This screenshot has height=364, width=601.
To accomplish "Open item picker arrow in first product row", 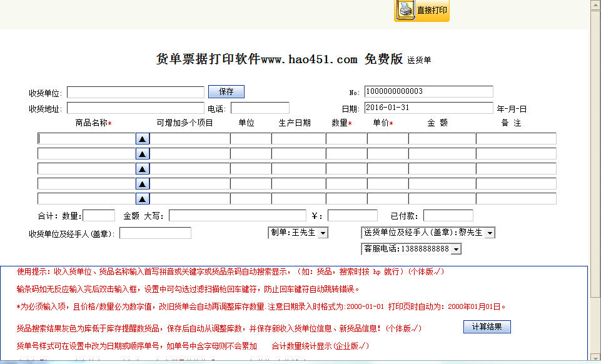I will (x=143, y=139).
